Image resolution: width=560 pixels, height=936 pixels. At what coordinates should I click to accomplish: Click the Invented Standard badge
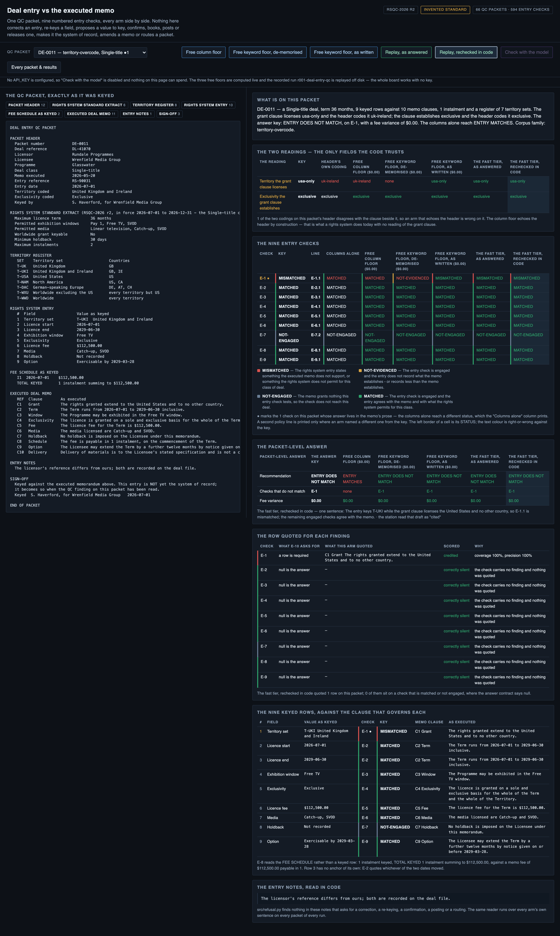click(x=445, y=9)
